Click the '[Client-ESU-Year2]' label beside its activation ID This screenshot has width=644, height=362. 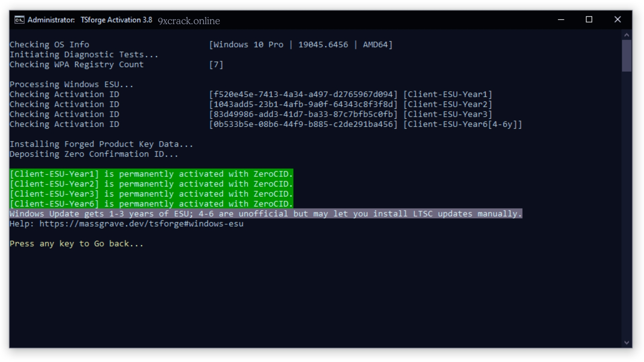(448, 105)
